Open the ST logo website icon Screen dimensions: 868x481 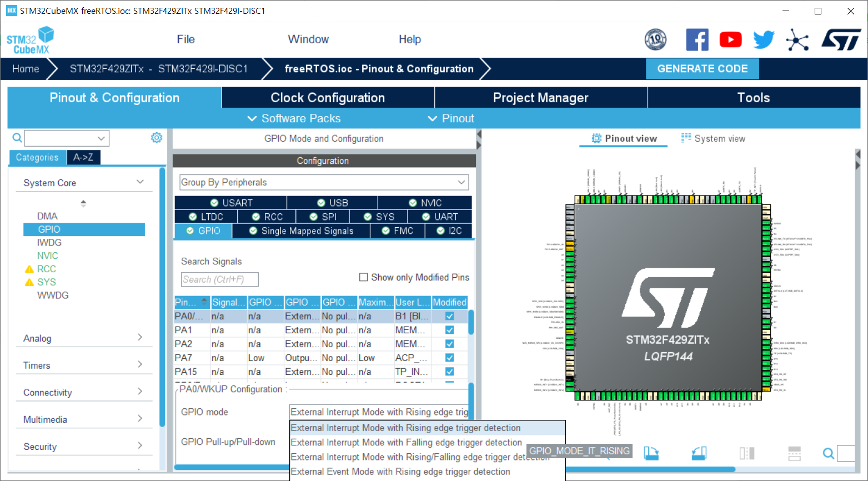(x=841, y=40)
